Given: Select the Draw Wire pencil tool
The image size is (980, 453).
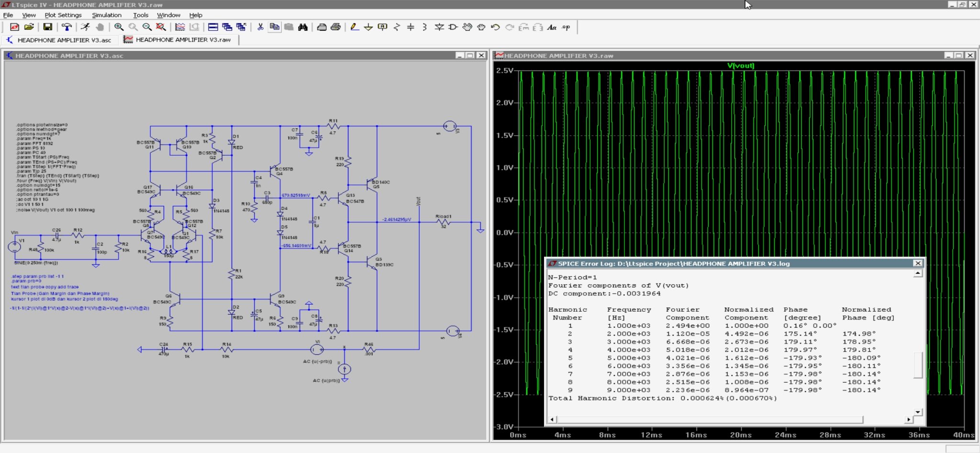Looking at the screenshot, I should [x=354, y=27].
